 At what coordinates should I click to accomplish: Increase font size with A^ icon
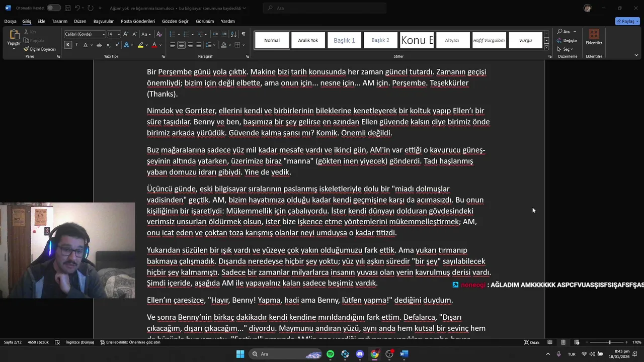pyautogui.click(x=126, y=34)
